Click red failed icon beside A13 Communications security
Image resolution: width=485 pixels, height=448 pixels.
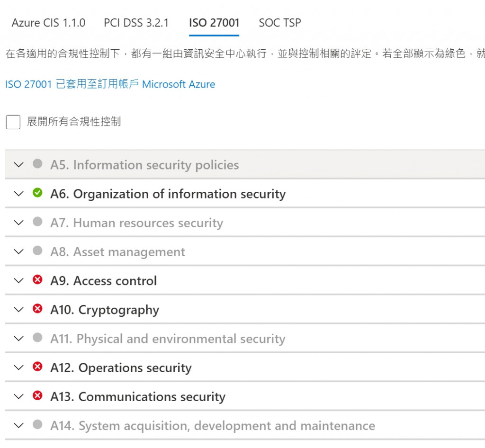tap(37, 395)
